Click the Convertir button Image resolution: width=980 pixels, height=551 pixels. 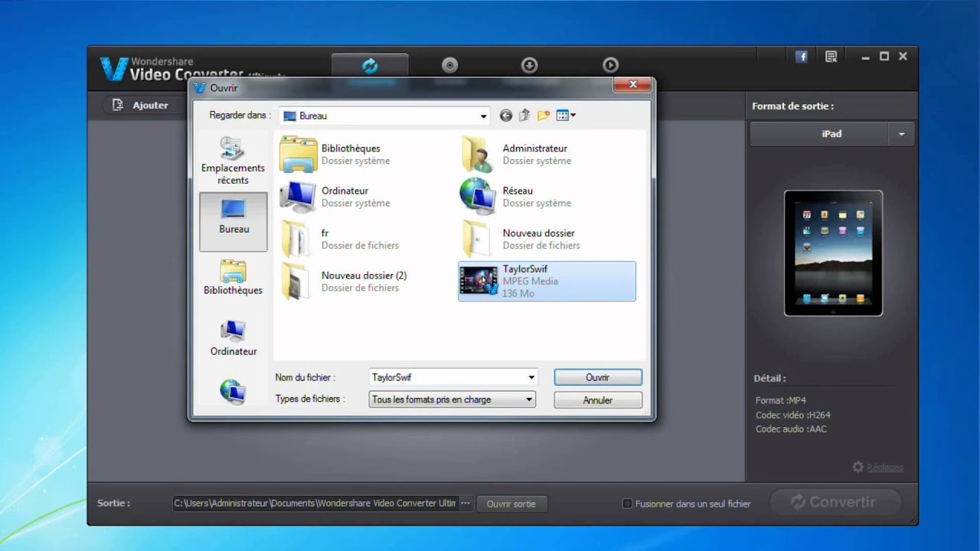point(835,502)
